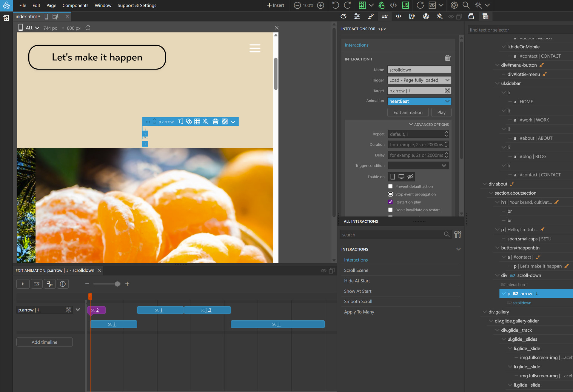Click the WordPress icon in the panel toolbar
Screen dimensions: 573x392
pos(426,16)
